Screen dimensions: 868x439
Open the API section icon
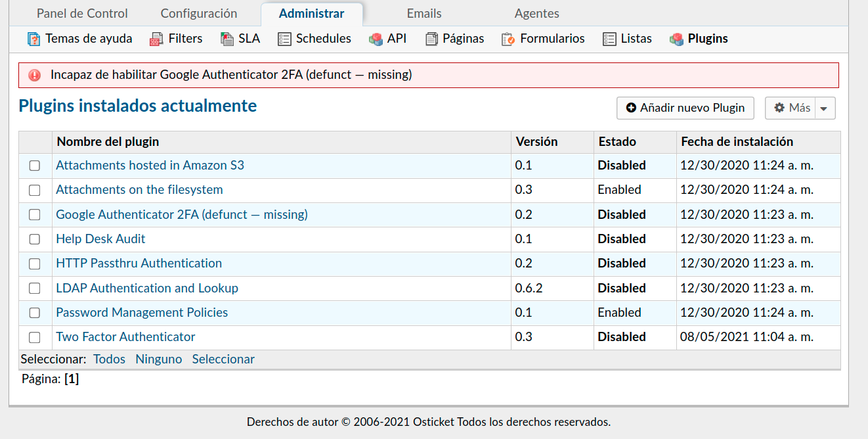click(376, 39)
